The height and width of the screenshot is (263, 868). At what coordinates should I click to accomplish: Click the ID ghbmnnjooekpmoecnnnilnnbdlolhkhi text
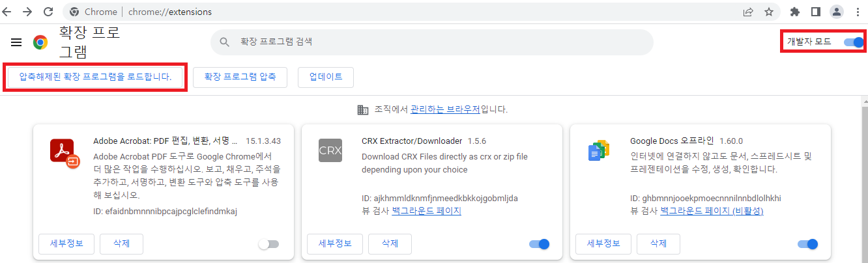tap(706, 198)
